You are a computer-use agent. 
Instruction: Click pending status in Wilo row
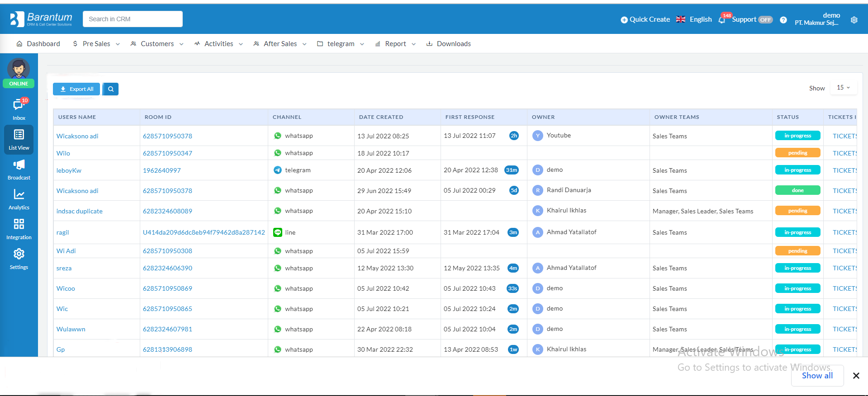coord(797,153)
